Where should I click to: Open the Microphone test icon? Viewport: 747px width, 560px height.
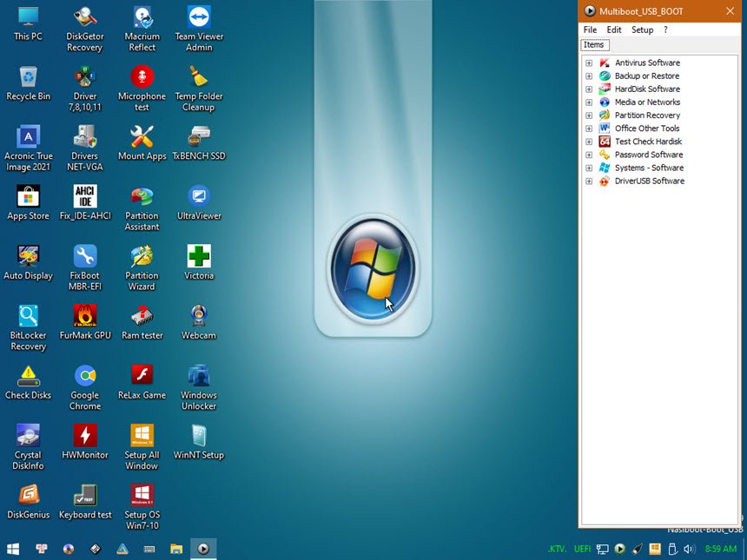pyautogui.click(x=142, y=89)
